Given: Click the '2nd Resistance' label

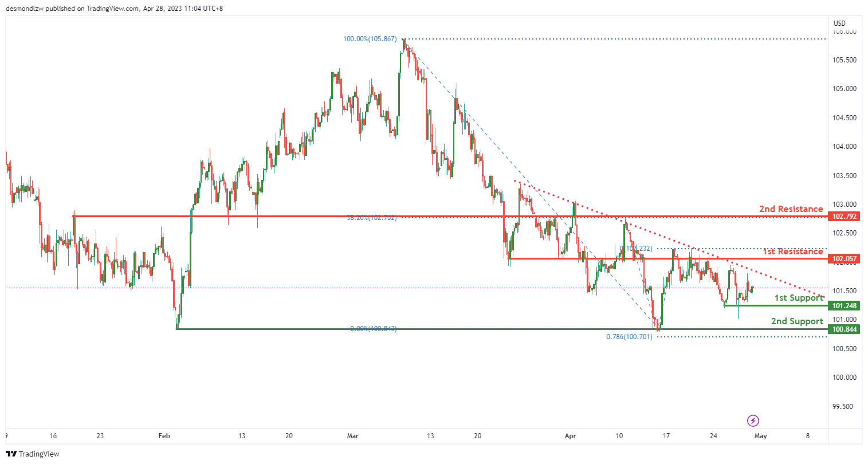Looking at the screenshot, I should [791, 209].
